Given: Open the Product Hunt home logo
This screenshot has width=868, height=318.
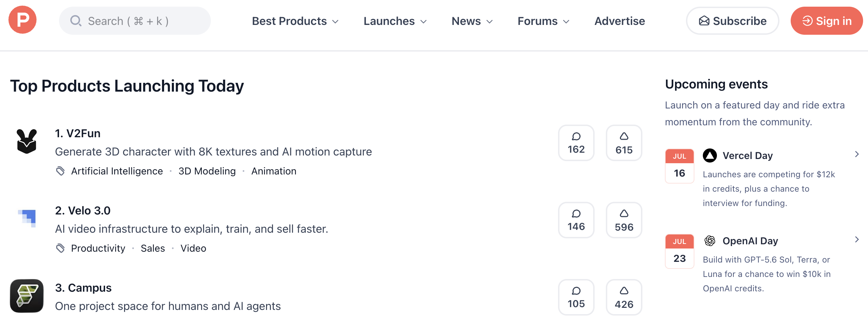Looking at the screenshot, I should [x=22, y=20].
